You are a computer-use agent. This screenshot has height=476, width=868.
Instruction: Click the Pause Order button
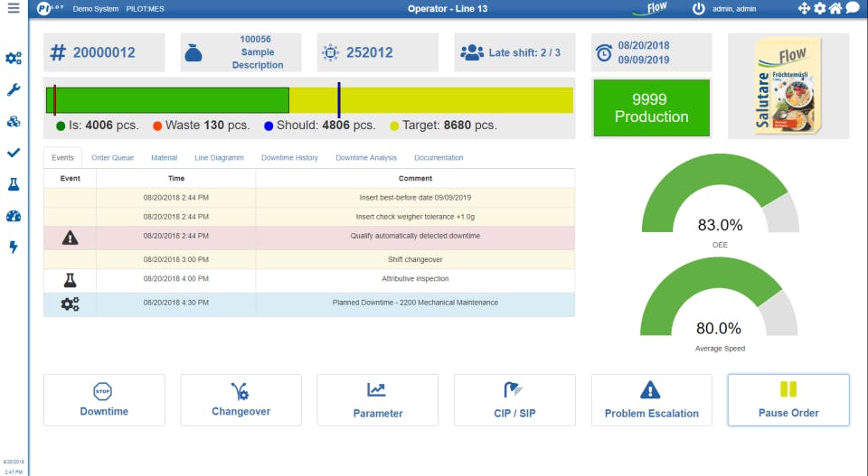(x=788, y=400)
